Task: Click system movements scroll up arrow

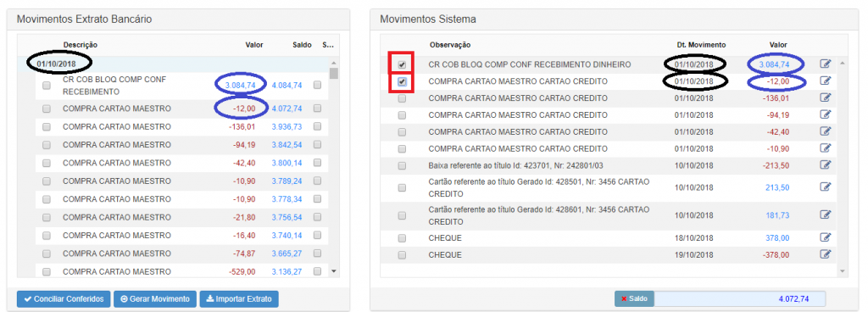Action: (843, 63)
